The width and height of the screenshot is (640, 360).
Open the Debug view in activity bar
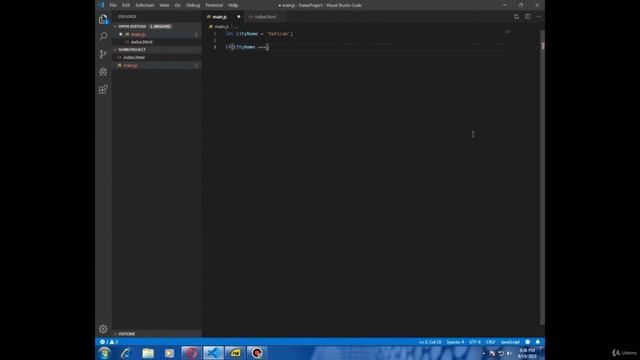pos(103,72)
